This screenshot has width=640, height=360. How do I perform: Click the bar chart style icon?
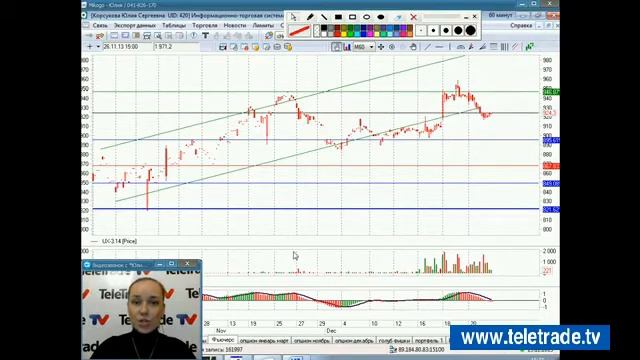tap(347, 47)
